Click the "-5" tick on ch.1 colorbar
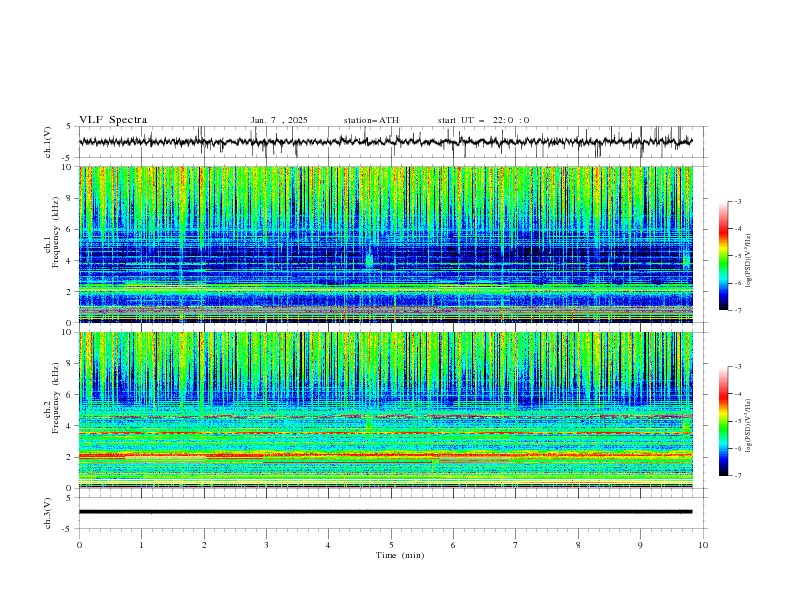The image size is (792, 612). (737, 256)
